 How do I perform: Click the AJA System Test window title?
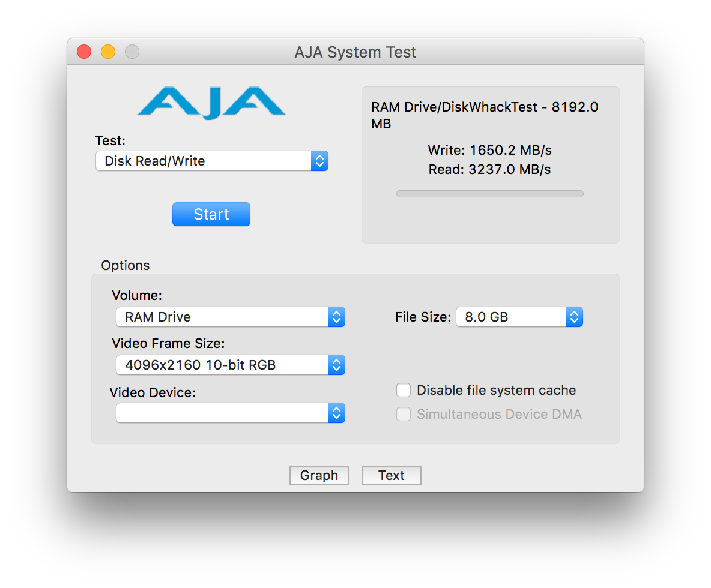[355, 52]
